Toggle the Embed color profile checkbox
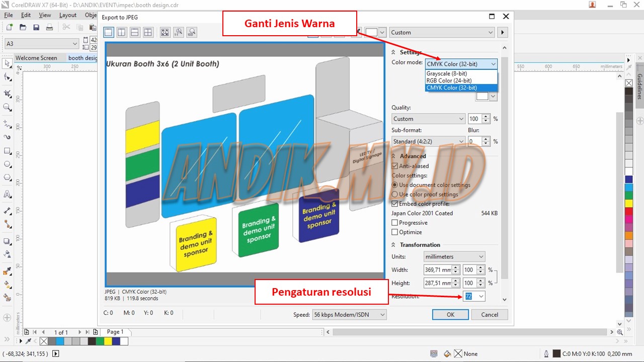 click(395, 204)
